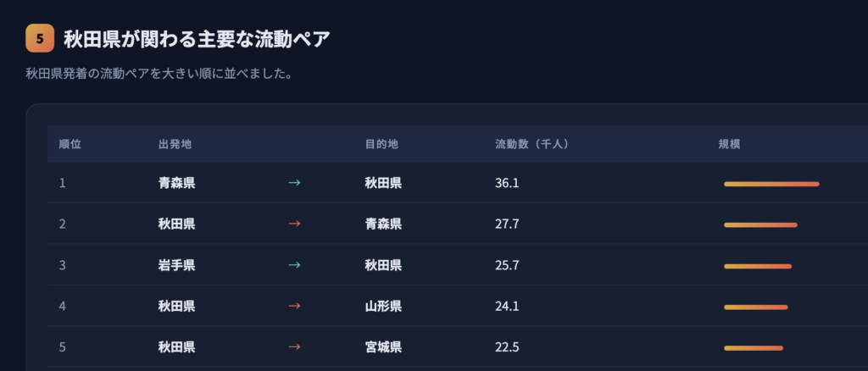The image size is (868, 371).
Task: Click green arrow in rank 3 row
Action: click(294, 265)
